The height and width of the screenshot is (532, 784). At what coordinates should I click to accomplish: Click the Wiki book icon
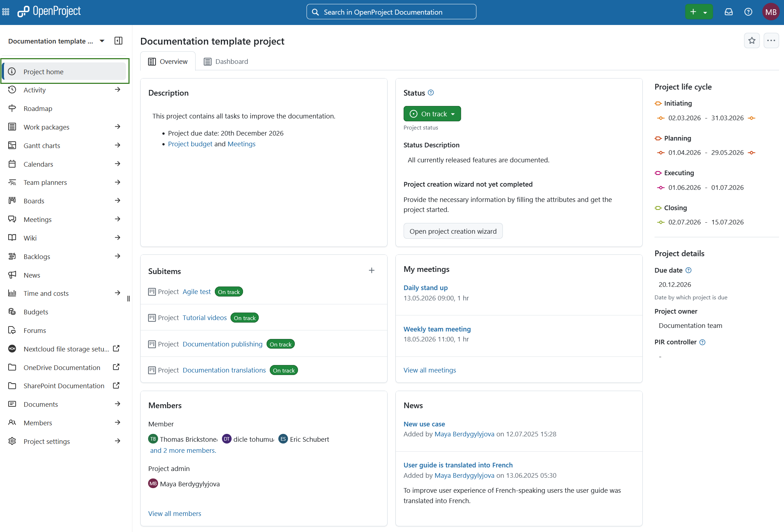12,238
